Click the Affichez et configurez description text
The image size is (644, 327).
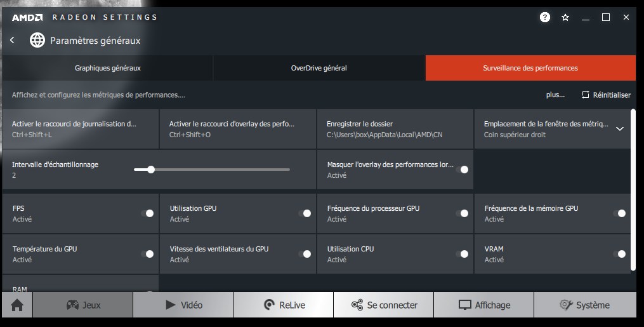tap(98, 95)
